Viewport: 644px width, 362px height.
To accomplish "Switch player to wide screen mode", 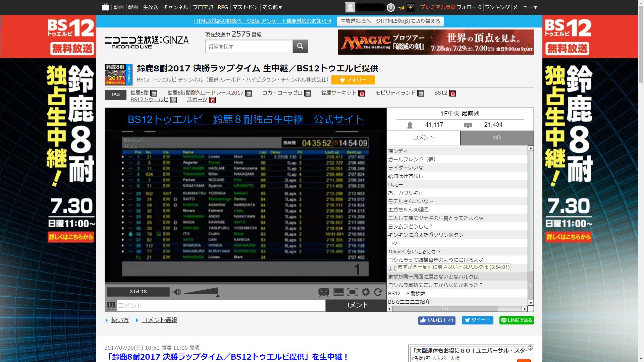I will tap(338, 292).
